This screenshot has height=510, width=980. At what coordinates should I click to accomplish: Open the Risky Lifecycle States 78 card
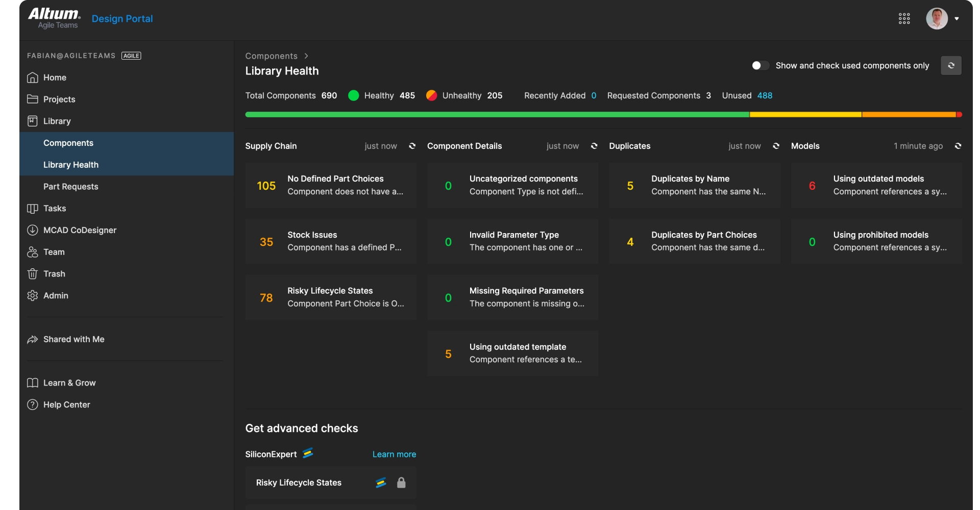(331, 297)
